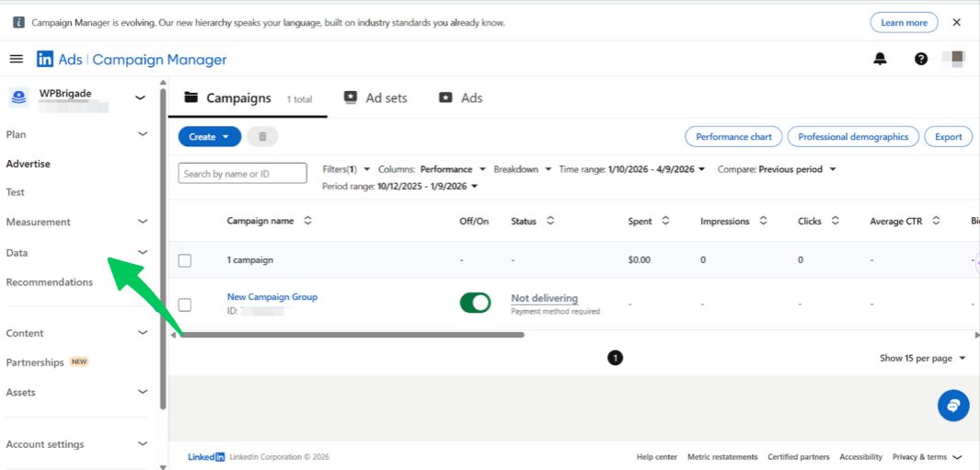This screenshot has width=980, height=470.
Task: Go to page 1 pagination marker
Action: click(615, 358)
